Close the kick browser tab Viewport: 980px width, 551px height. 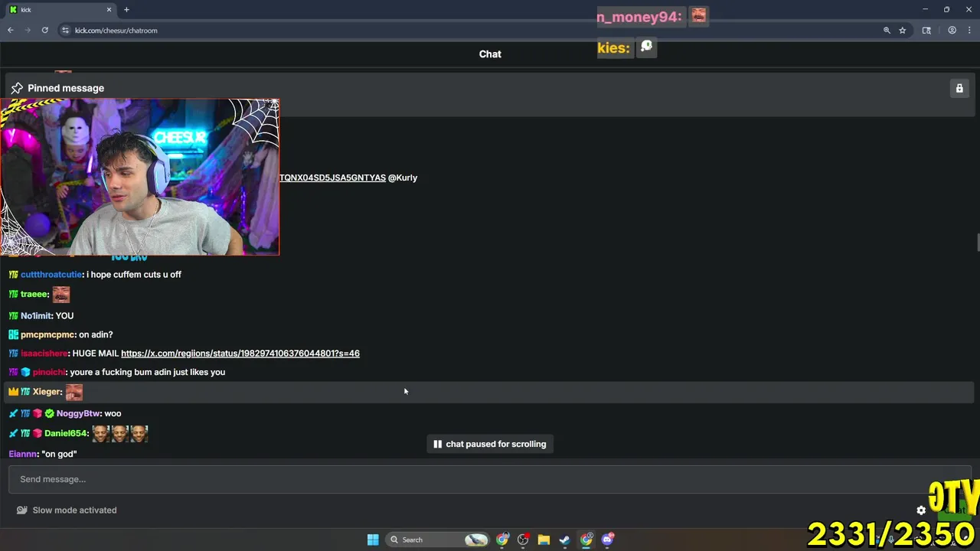pyautogui.click(x=109, y=10)
